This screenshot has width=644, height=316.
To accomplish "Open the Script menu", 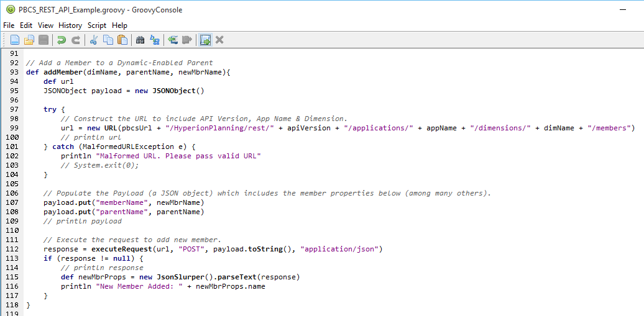I will tap(97, 25).
